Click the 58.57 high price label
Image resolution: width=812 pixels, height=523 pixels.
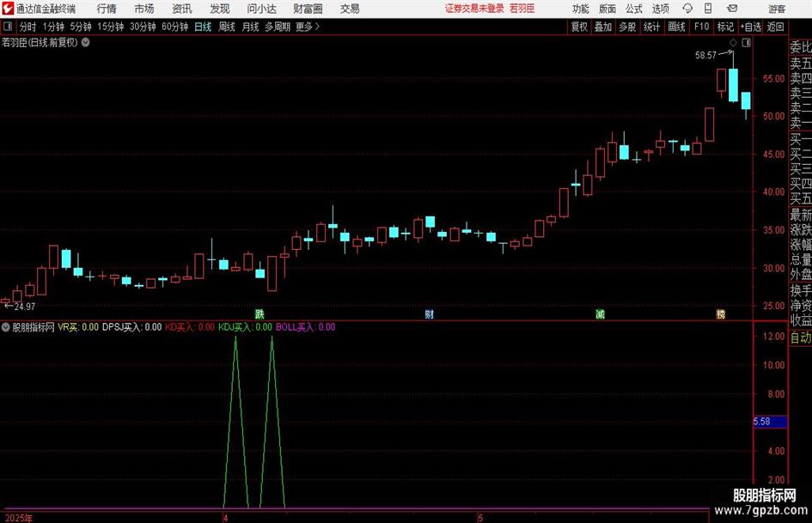coord(705,55)
